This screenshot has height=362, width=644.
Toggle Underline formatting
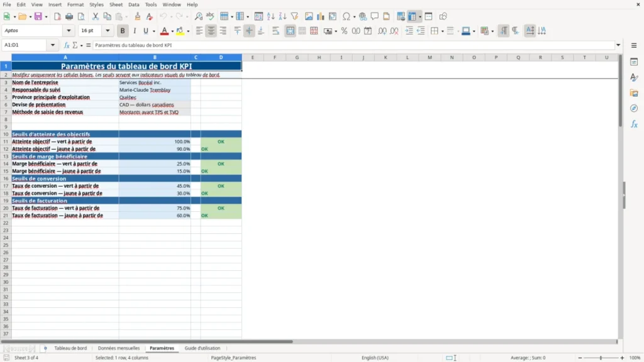tap(145, 31)
